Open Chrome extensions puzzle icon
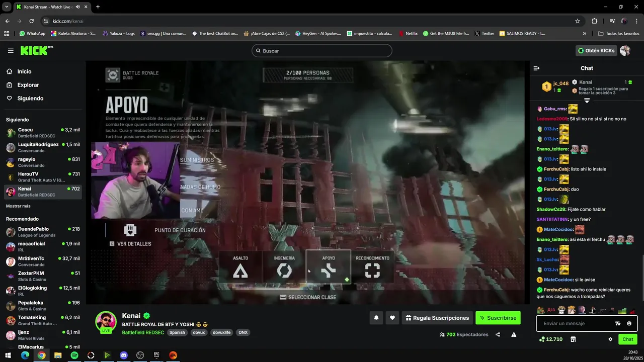Screen dimensions: 644x362 click(594, 21)
